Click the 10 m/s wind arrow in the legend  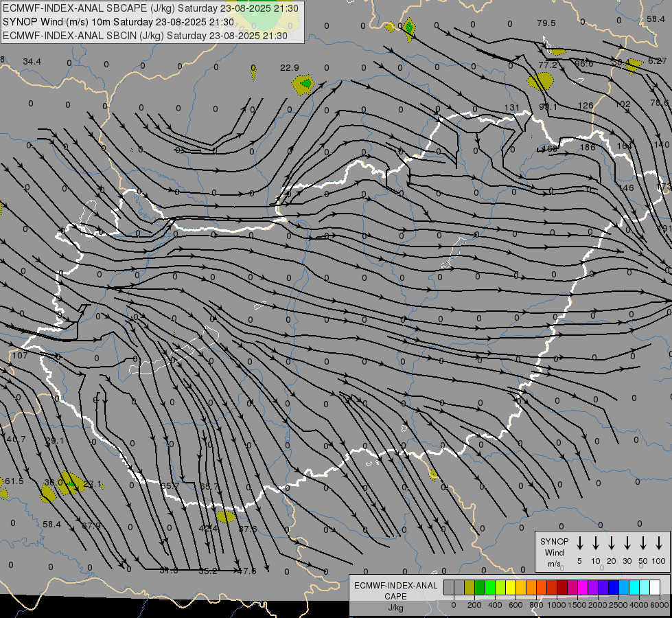(x=595, y=542)
